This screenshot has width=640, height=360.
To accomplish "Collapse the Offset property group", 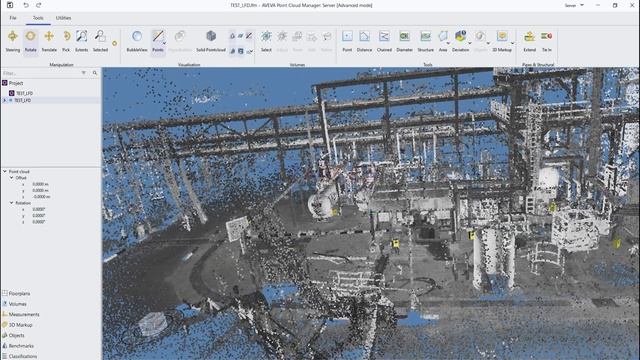I will (11, 178).
